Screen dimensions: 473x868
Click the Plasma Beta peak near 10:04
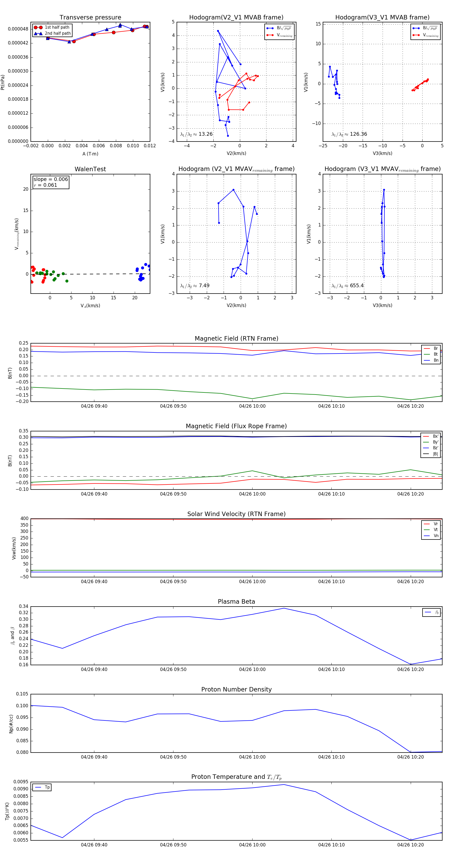tap(284, 608)
